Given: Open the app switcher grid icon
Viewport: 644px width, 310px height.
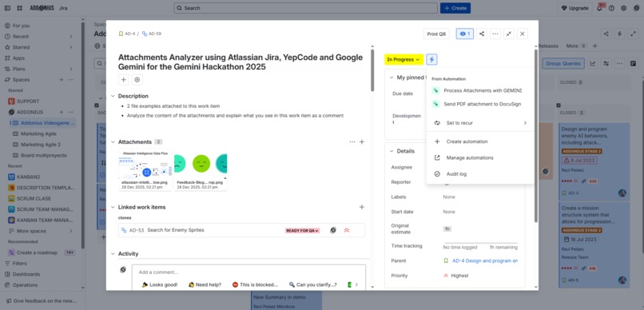Looking at the screenshot, I should click(x=19, y=8).
